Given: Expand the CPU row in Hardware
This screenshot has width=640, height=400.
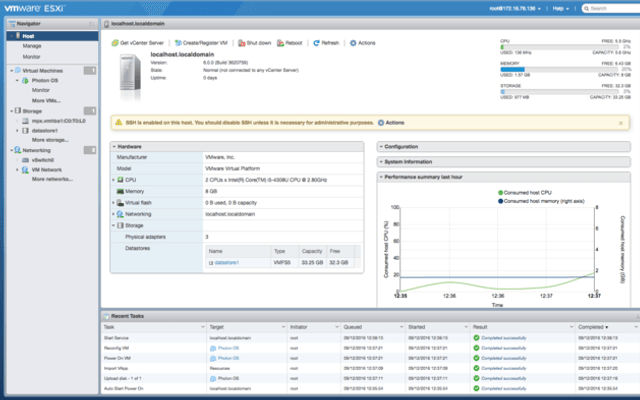Looking at the screenshot, I should coord(113,180).
